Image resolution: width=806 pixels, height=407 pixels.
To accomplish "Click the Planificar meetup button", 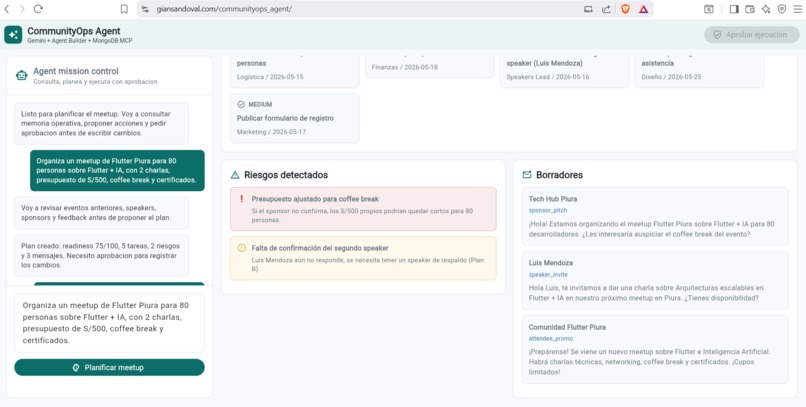I will [x=109, y=367].
